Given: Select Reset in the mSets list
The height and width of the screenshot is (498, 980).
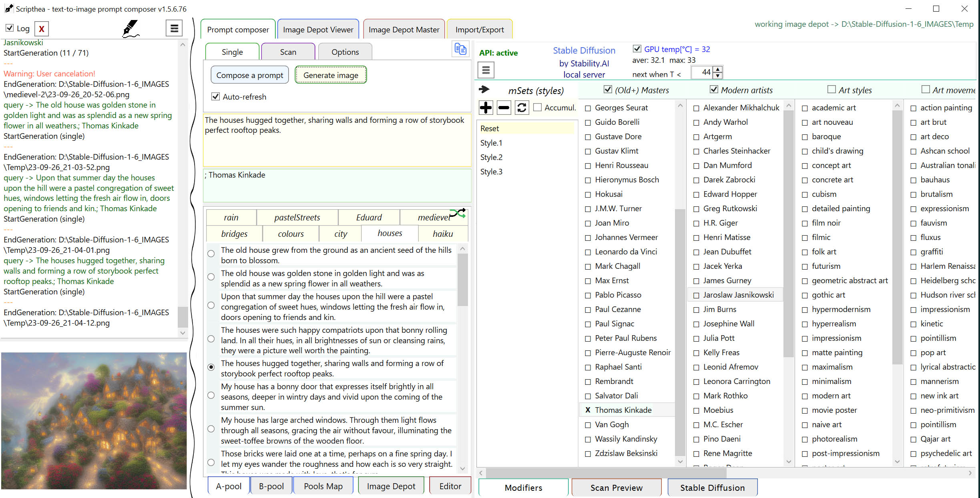Looking at the screenshot, I should coord(526,128).
